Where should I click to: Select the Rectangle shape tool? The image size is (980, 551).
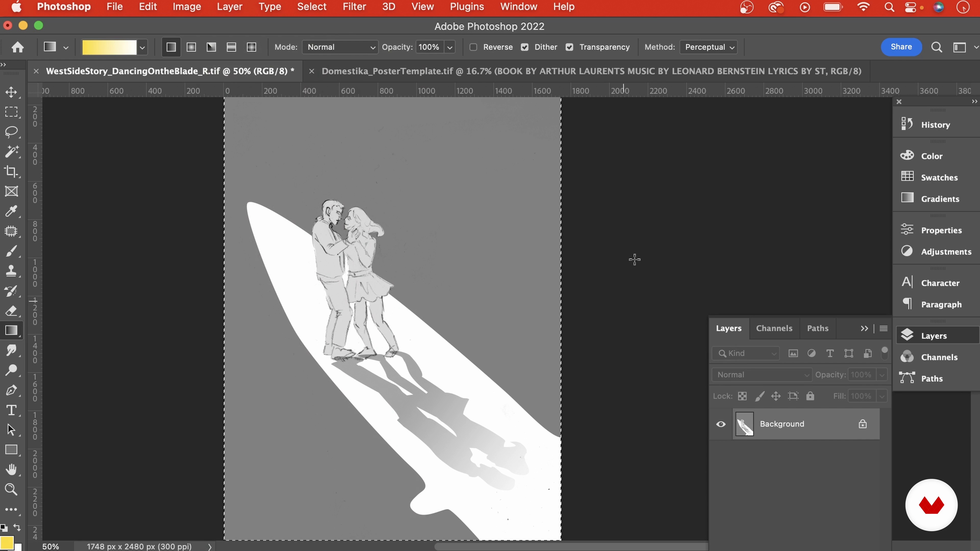tap(11, 450)
